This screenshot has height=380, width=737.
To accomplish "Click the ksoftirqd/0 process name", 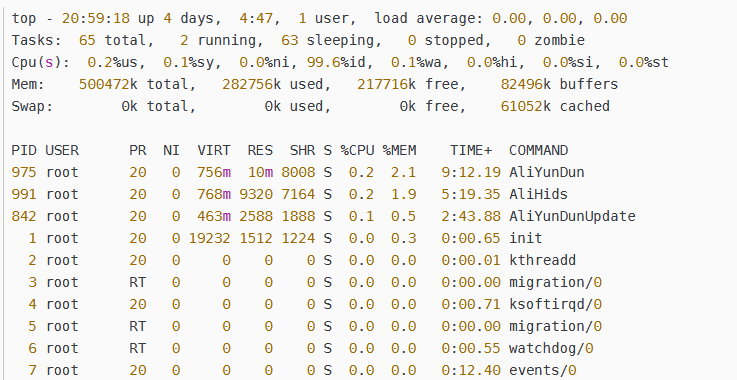I will click(x=555, y=304).
